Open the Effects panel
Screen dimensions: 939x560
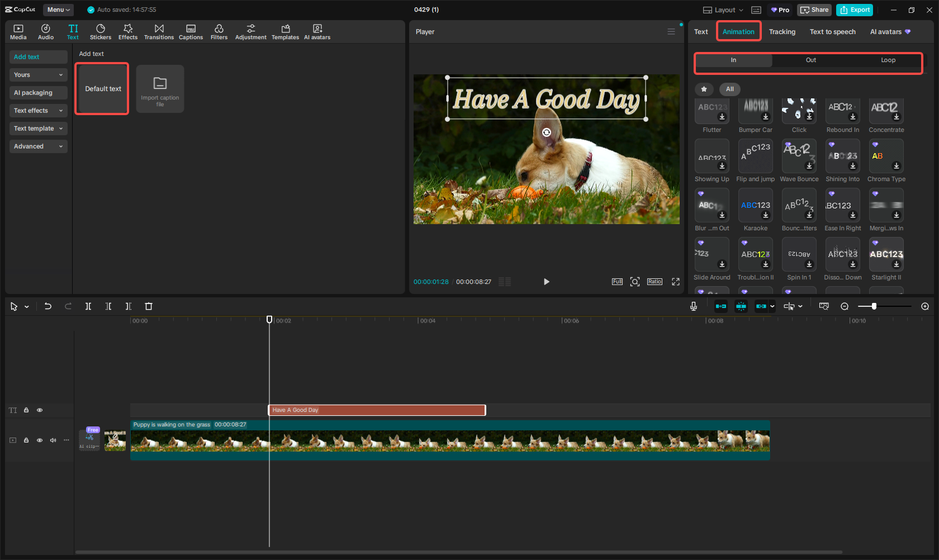(128, 31)
